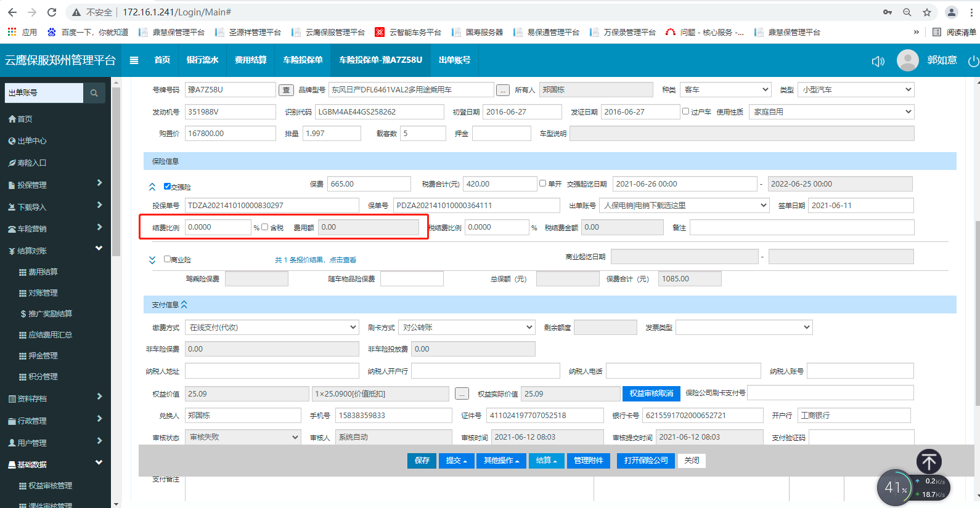The height and width of the screenshot is (508, 980).
Task: Enable the 商业险 checkbox
Action: 167,259
